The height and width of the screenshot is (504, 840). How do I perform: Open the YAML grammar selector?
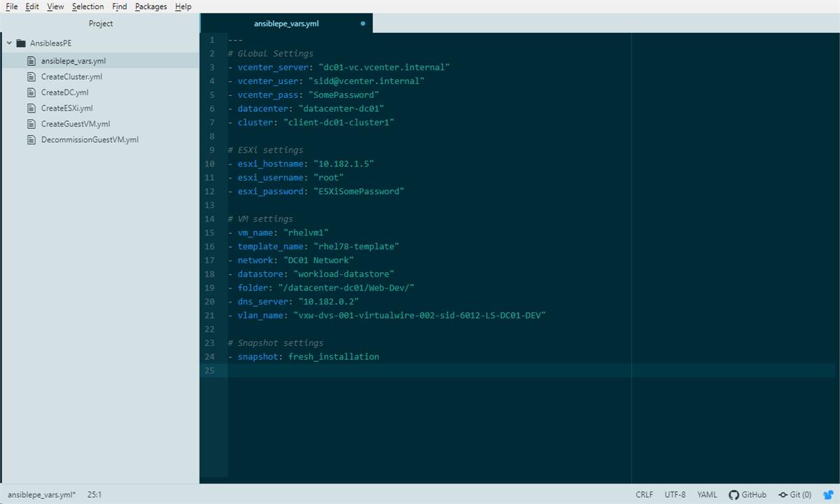pyautogui.click(x=707, y=494)
